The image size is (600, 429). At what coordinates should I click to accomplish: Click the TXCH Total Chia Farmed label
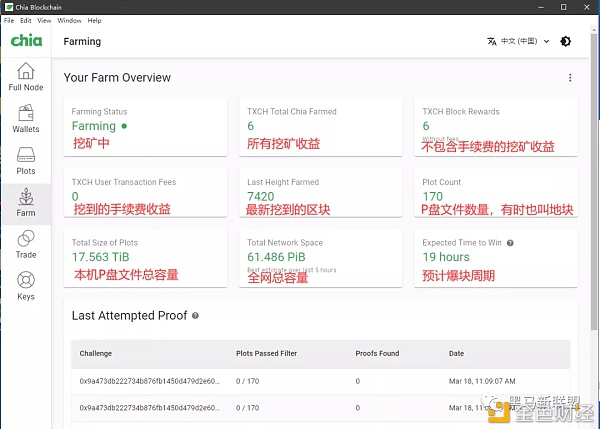click(292, 112)
